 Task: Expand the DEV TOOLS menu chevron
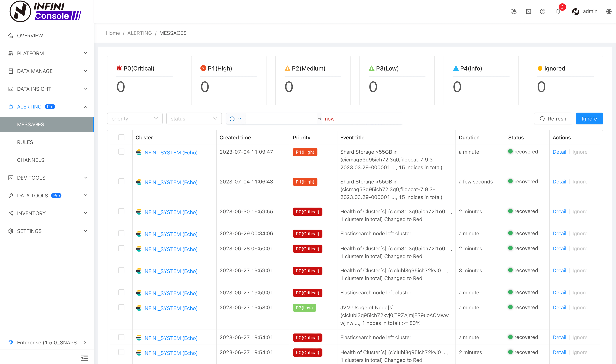pos(85,178)
